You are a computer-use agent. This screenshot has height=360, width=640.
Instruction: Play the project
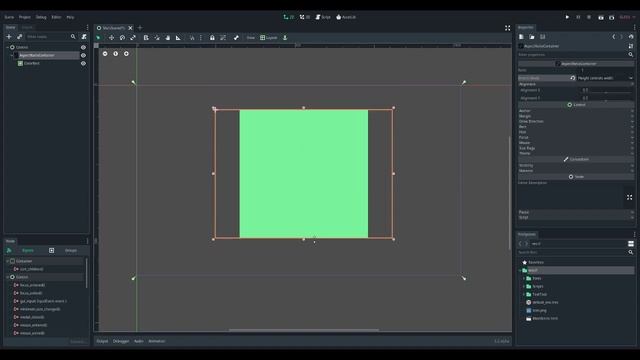coord(567,17)
